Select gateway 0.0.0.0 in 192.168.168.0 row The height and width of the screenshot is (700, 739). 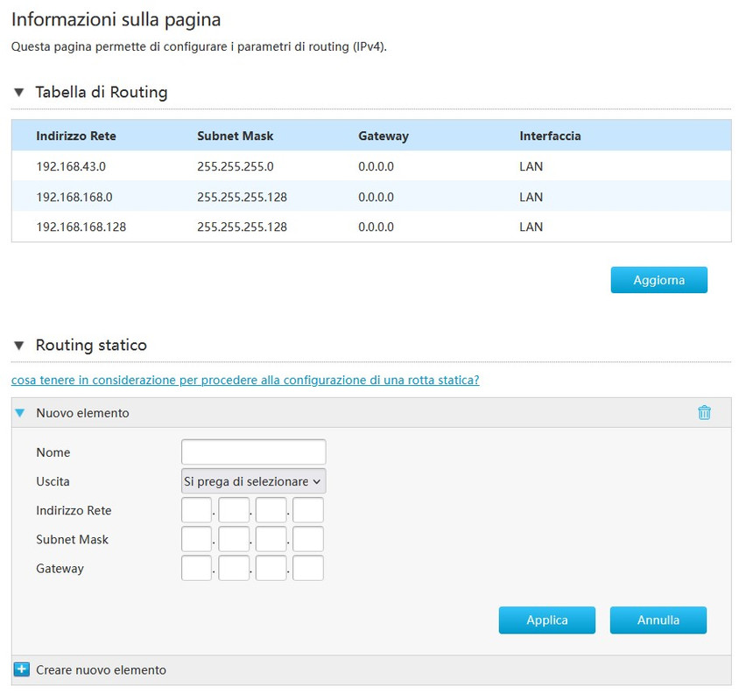tap(377, 197)
